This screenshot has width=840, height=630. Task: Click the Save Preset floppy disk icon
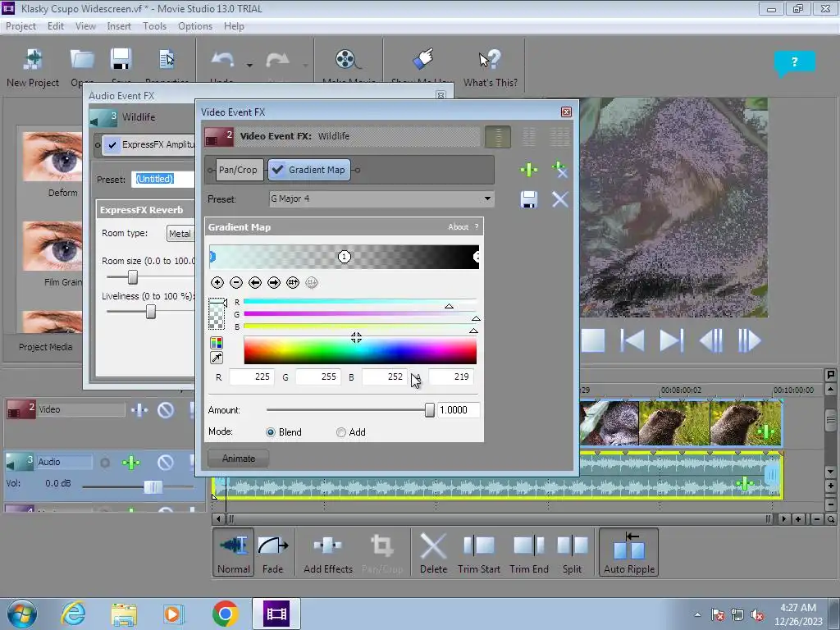529,199
